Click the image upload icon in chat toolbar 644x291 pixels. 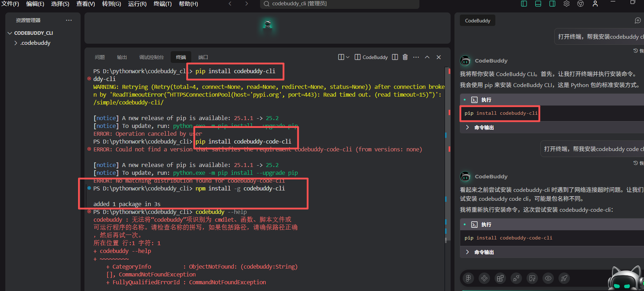[x=532, y=278]
